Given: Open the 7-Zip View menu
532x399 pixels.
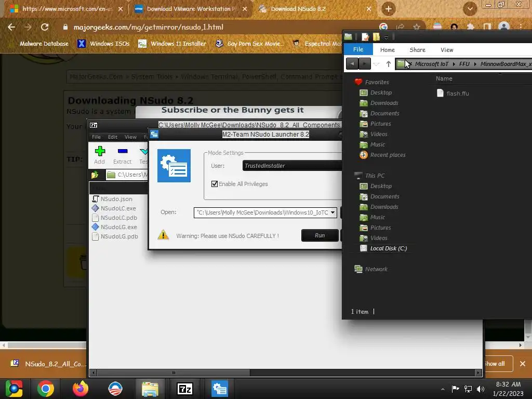Looking at the screenshot, I should pyautogui.click(x=130, y=137).
